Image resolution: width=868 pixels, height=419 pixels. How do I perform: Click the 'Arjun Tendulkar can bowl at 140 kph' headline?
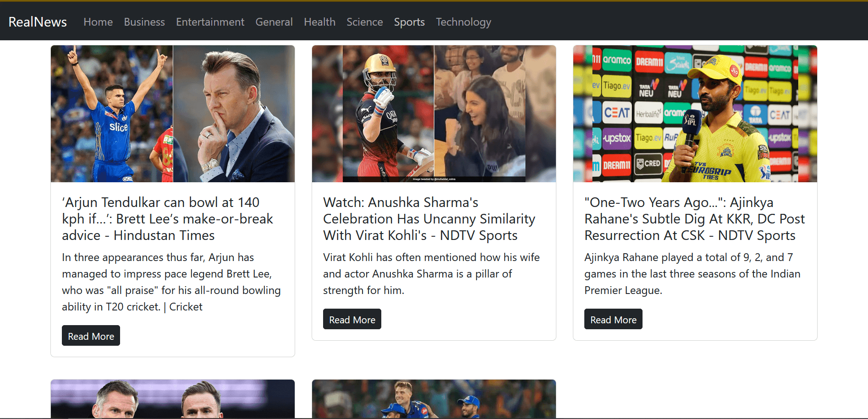point(168,219)
